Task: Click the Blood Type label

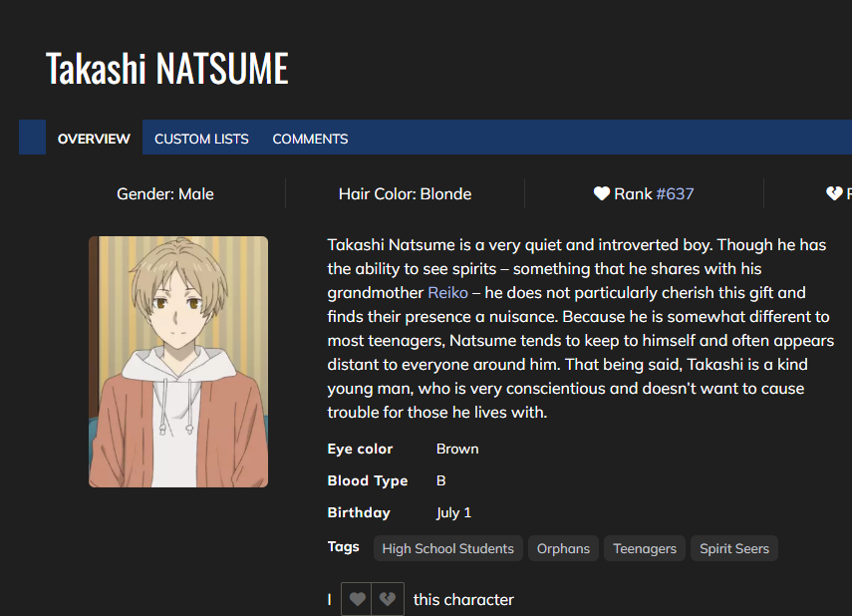Action: point(367,480)
